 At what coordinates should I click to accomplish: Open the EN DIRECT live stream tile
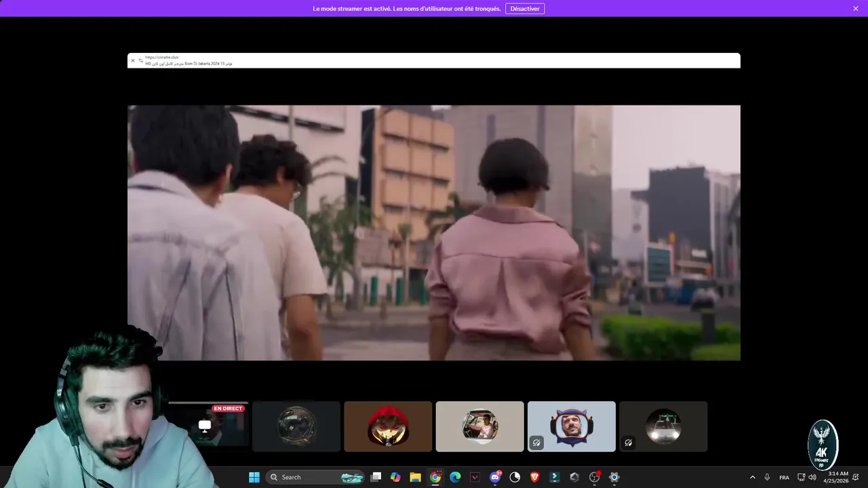pyautogui.click(x=207, y=426)
